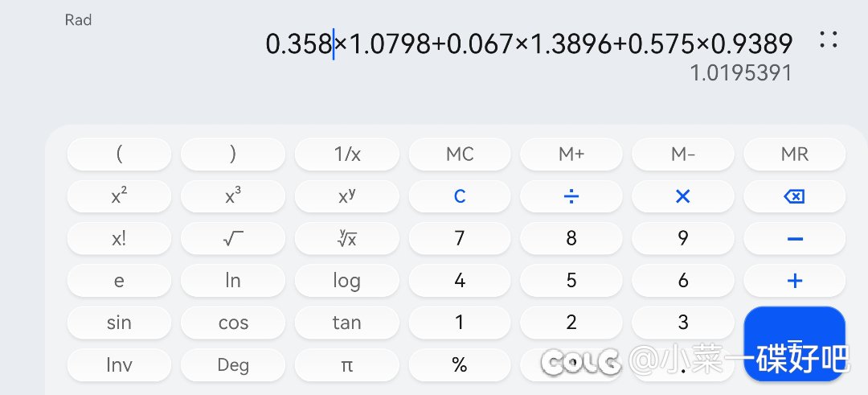
Task: Toggle the Inv inverse functions key
Action: 119,365
